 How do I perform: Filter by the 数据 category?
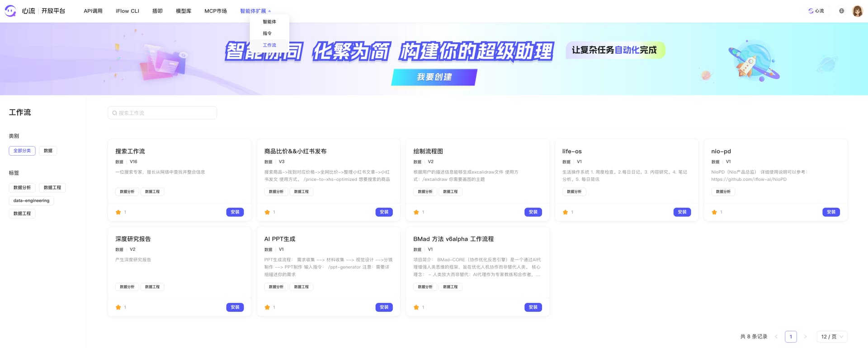pyautogui.click(x=48, y=151)
